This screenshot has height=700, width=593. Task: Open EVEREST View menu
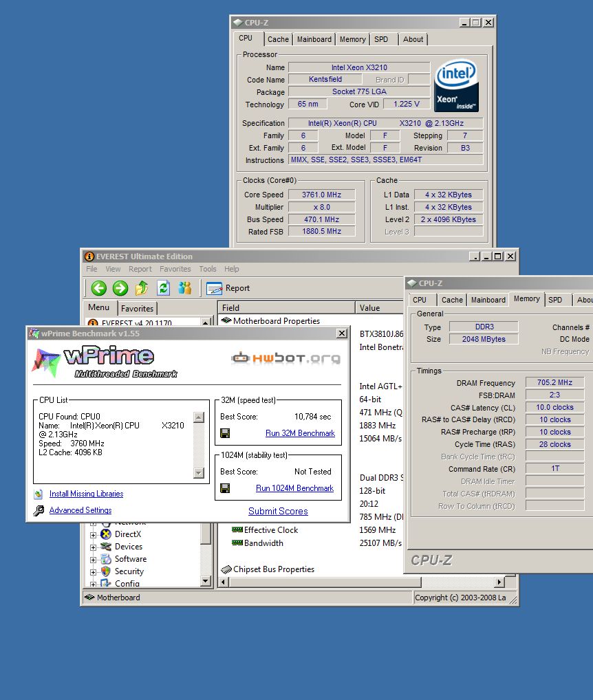point(113,269)
